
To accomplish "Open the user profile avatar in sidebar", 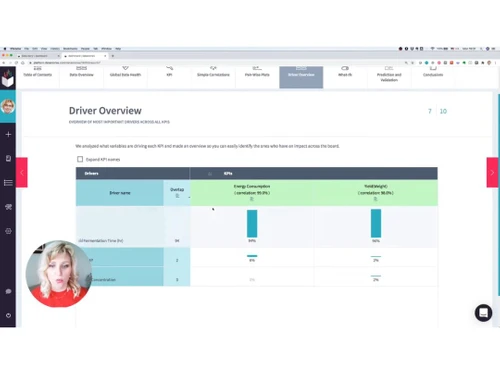I will pyautogui.click(x=8, y=106).
